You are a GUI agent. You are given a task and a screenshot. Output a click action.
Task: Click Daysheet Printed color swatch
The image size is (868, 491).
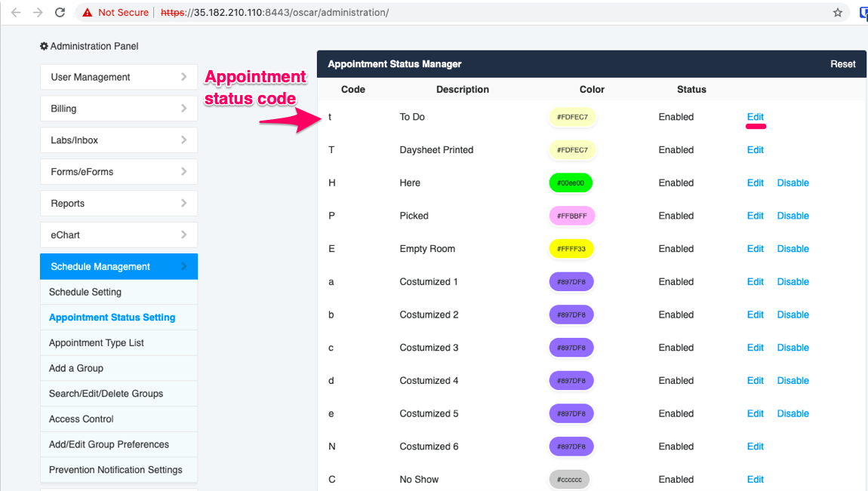tap(572, 150)
